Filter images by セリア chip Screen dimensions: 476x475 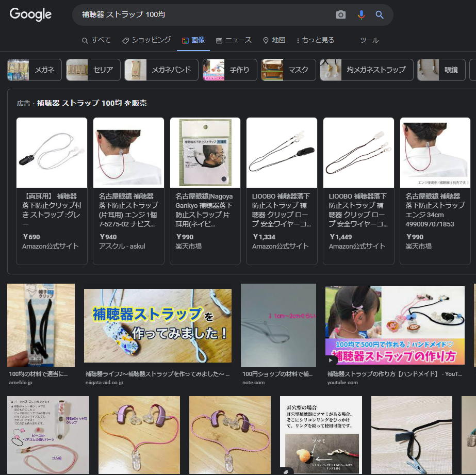tap(93, 70)
